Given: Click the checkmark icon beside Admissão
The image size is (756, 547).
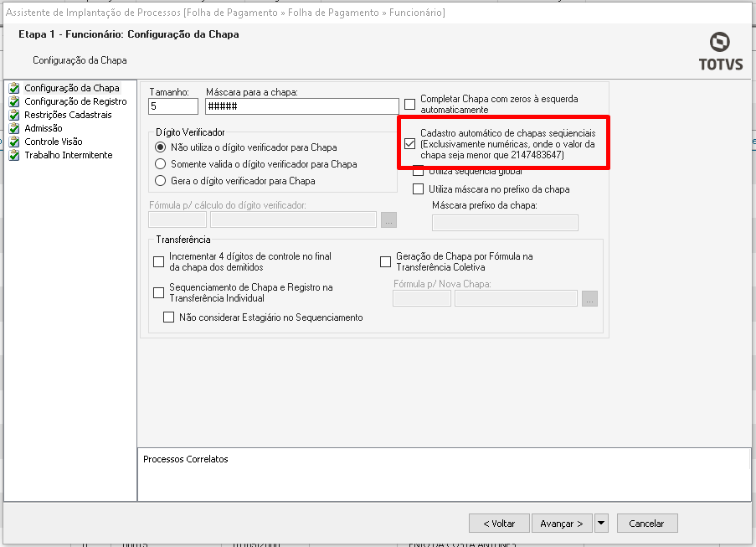Looking at the screenshot, I should pos(14,128).
